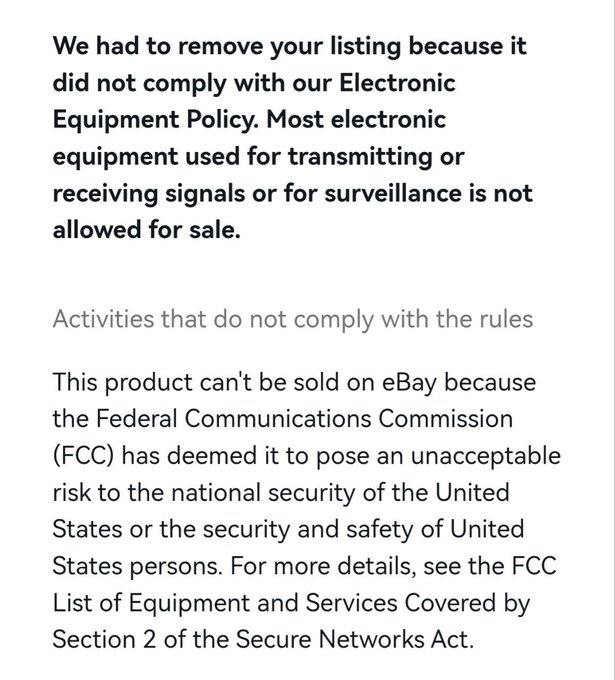Click the bold listing removal notice paragraph
Viewport: 615px width, 680px height.
click(292, 138)
